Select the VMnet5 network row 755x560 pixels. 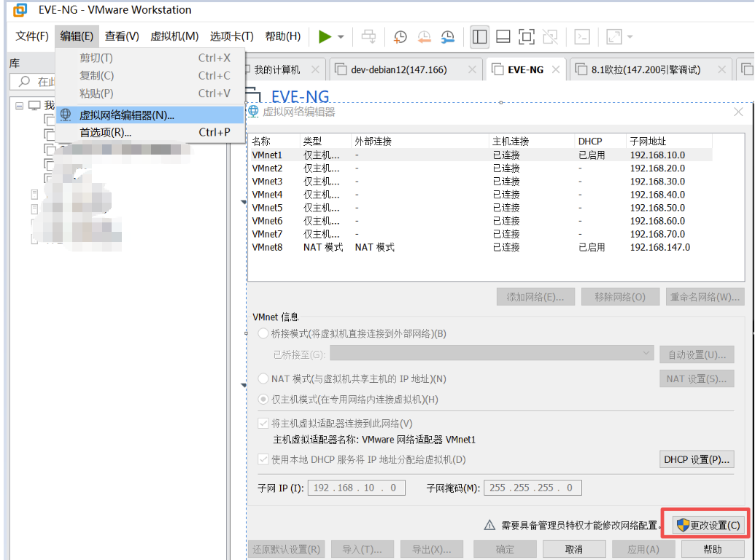point(480,208)
